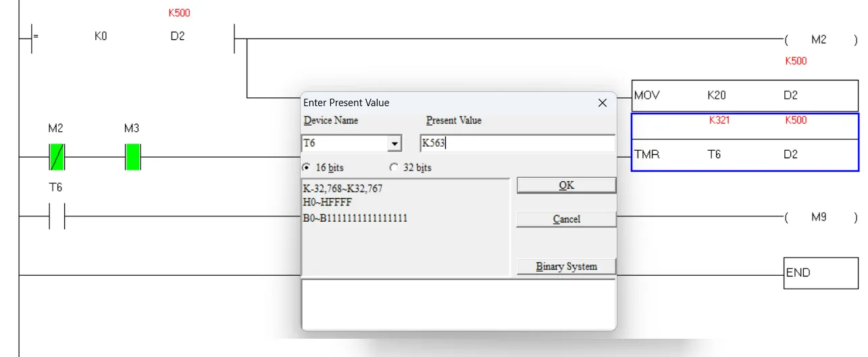Click the red K500 value in TMR block
This screenshot has width=868, height=357.
[x=796, y=120]
